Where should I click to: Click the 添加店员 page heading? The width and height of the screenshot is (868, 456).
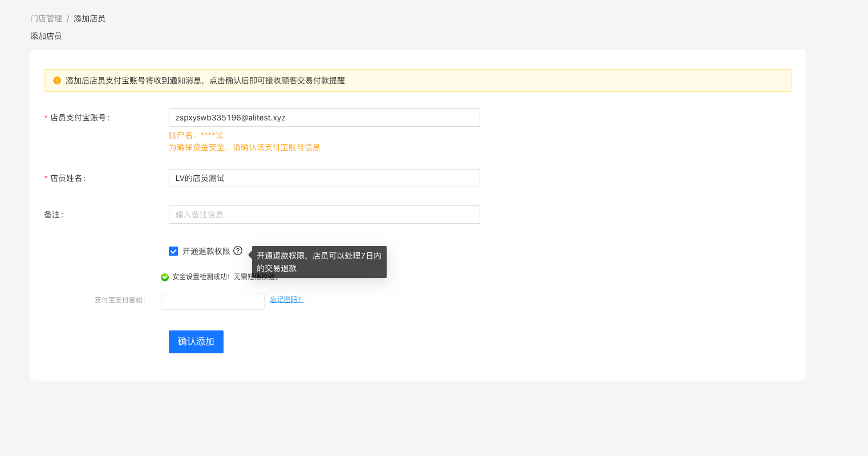46,36
